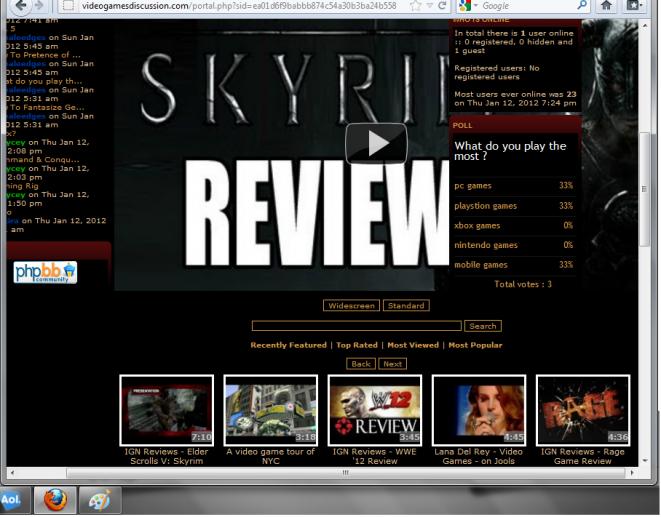Click the Search button below the video
The image size is (661, 517).
(x=483, y=326)
